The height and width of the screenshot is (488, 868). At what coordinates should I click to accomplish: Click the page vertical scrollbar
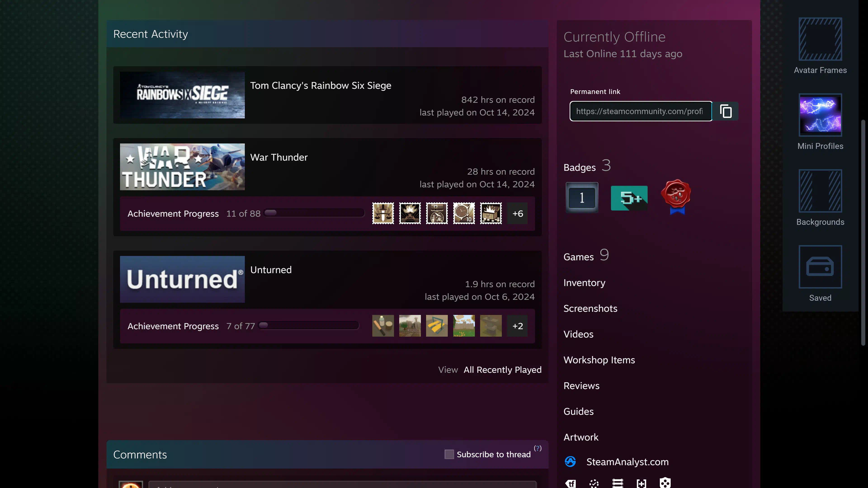click(863, 232)
